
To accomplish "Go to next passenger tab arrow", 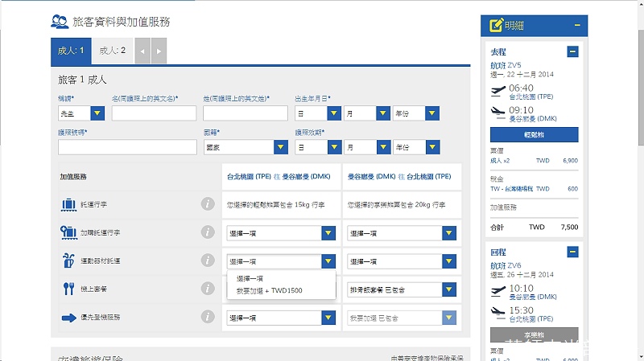I will click(x=159, y=51).
